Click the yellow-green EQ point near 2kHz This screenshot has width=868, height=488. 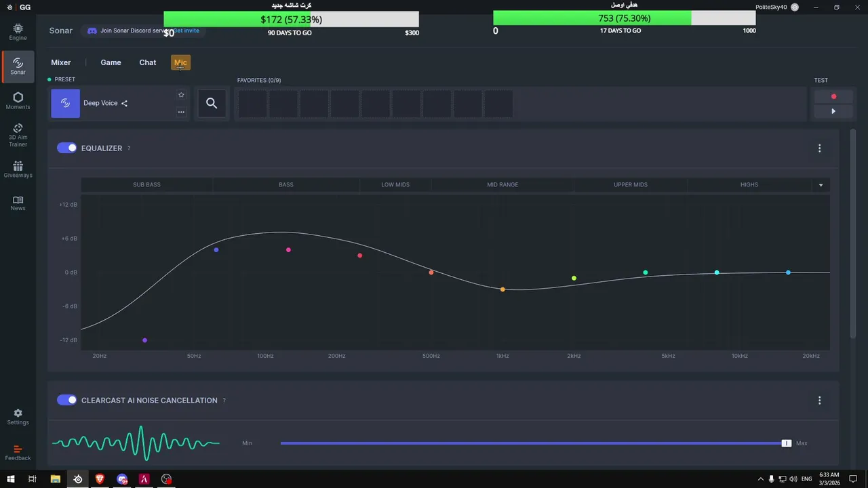[574, 278]
